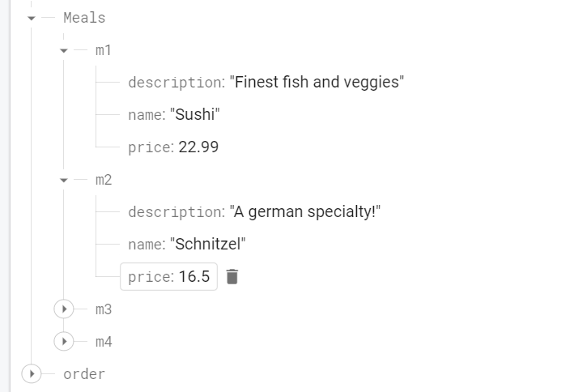Edit the 16.5 price value

(194, 277)
